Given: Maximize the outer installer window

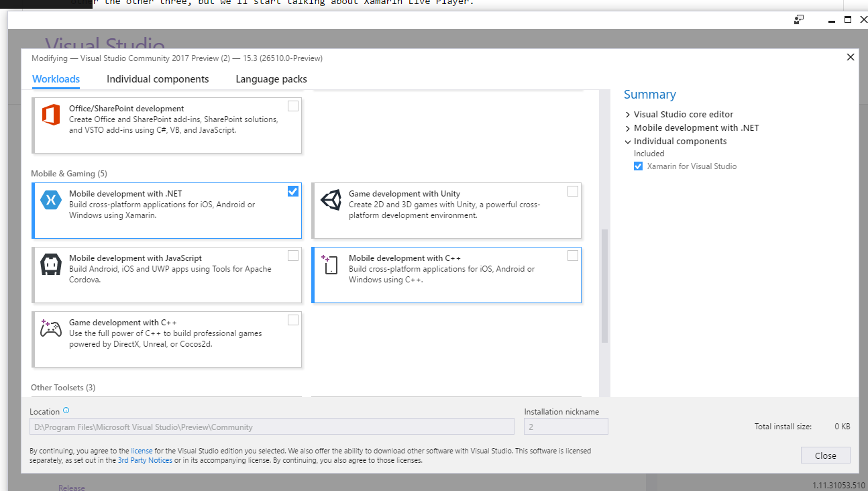Looking at the screenshot, I should 847,20.
